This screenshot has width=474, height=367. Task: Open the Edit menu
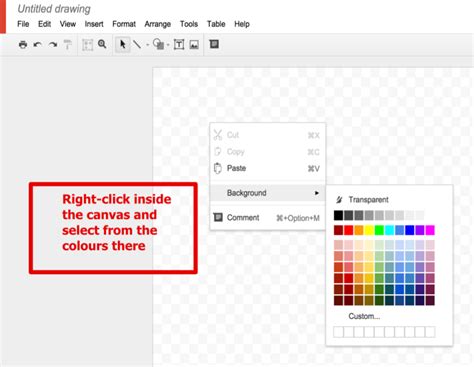point(44,24)
